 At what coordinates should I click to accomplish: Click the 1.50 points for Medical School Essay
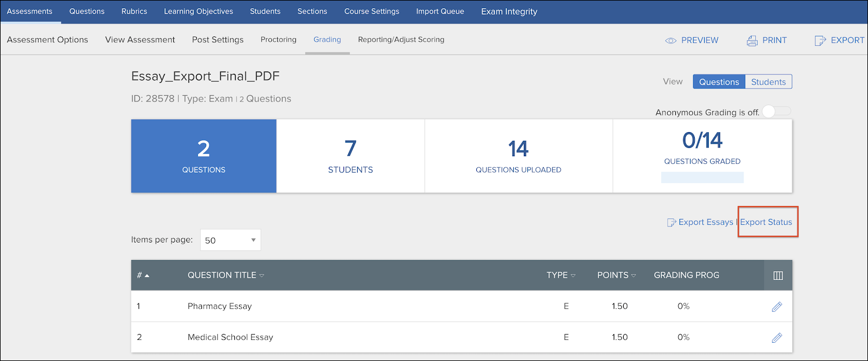(x=619, y=338)
